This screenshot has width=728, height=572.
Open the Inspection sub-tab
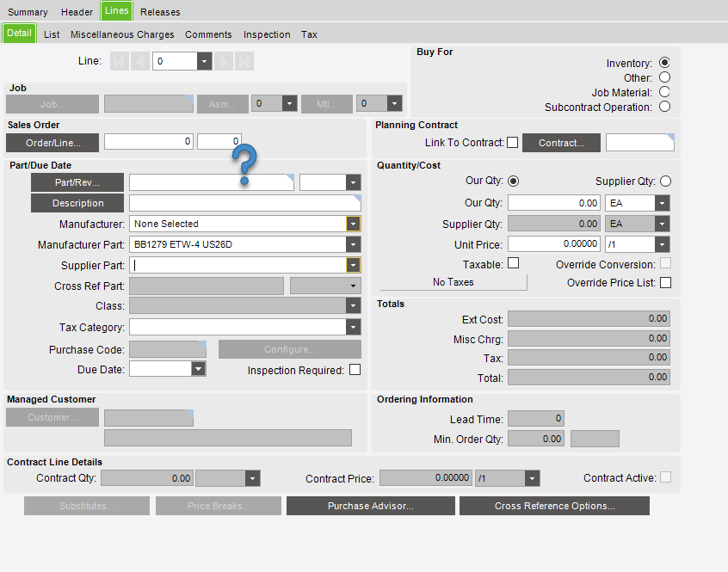click(267, 34)
